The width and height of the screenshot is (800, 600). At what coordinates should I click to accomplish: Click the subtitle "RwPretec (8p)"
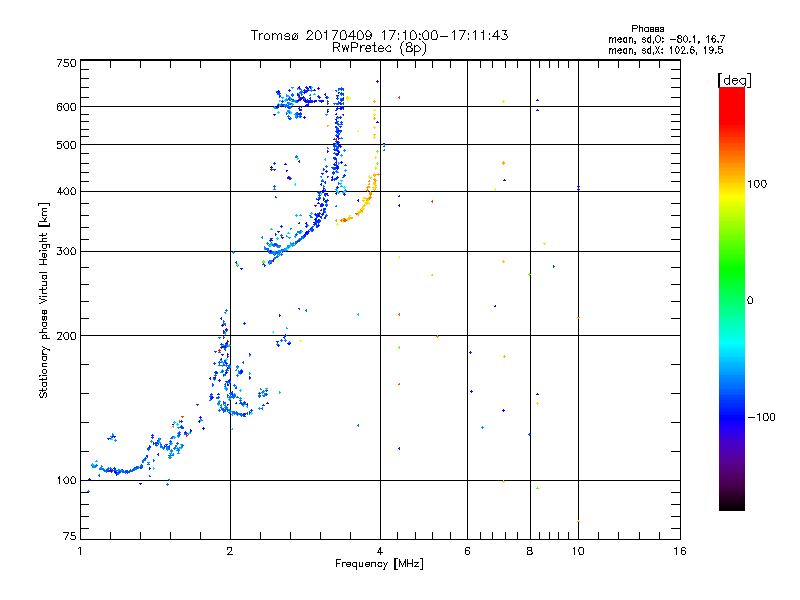point(379,48)
